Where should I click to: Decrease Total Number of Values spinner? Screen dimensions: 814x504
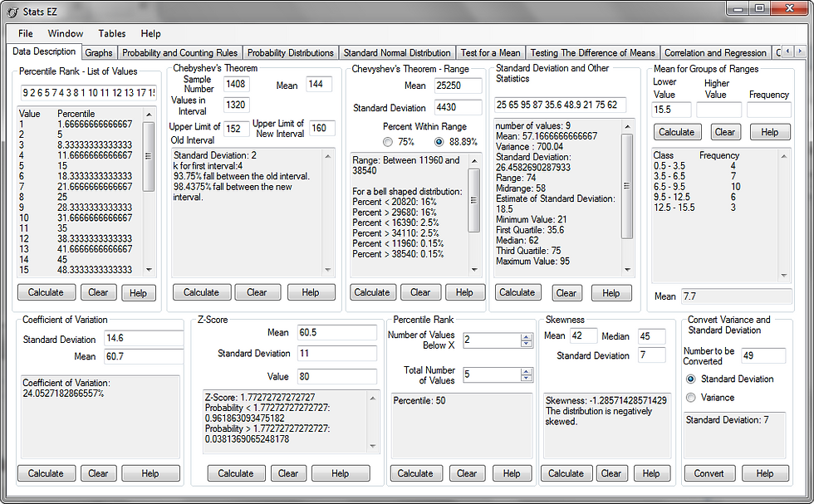click(x=527, y=379)
